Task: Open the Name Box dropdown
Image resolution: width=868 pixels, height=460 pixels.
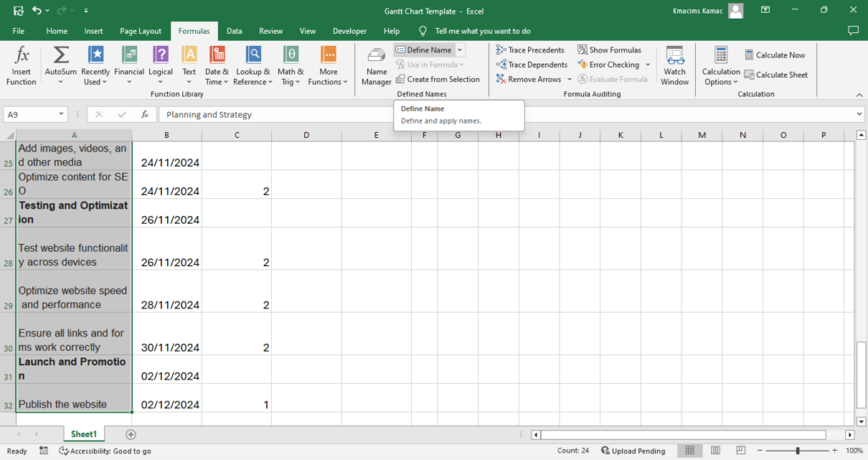Action: pyautogui.click(x=61, y=114)
